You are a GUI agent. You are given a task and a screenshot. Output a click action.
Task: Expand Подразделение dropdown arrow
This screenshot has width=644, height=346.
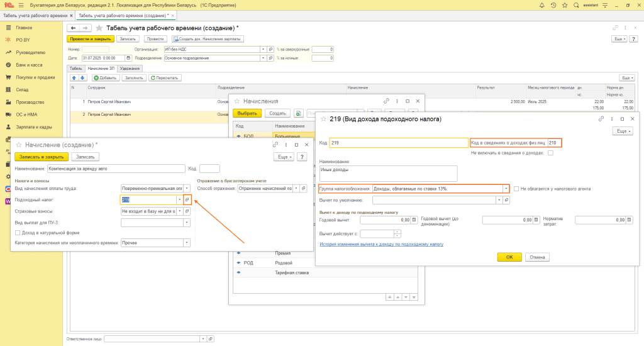[264, 58]
